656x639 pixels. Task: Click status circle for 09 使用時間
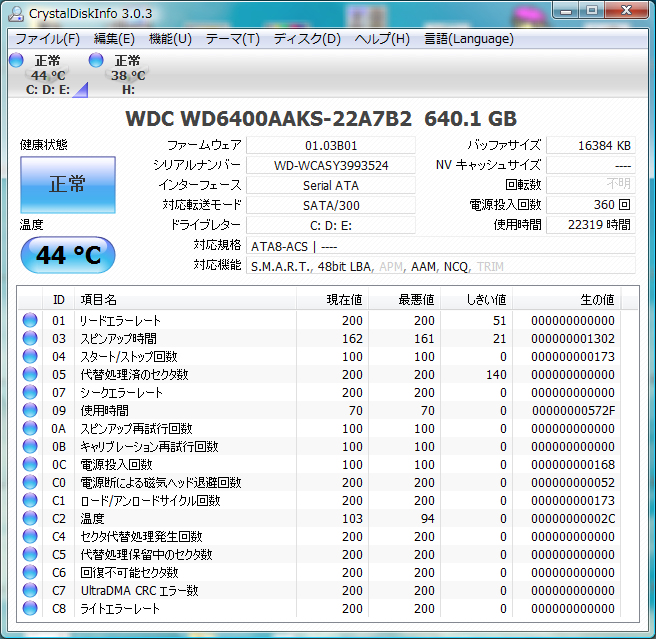[30, 410]
